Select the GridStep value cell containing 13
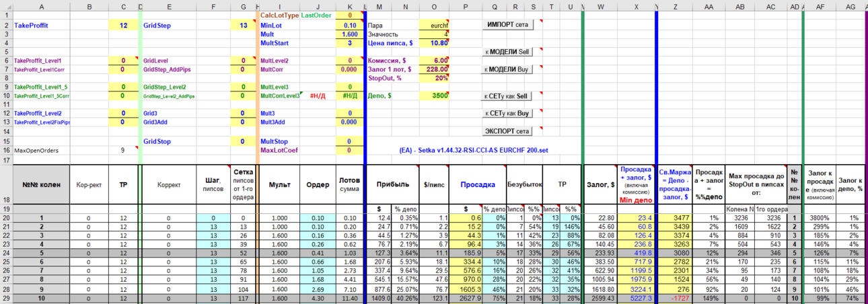868x304 pixels. (243, 25)
